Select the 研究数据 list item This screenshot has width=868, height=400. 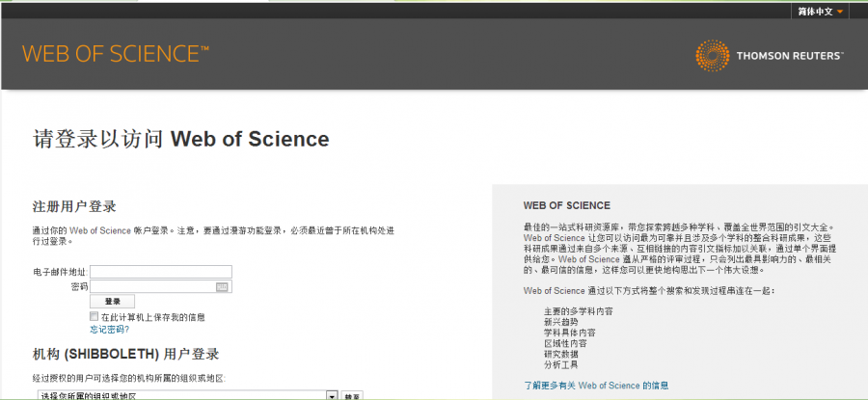561,354
